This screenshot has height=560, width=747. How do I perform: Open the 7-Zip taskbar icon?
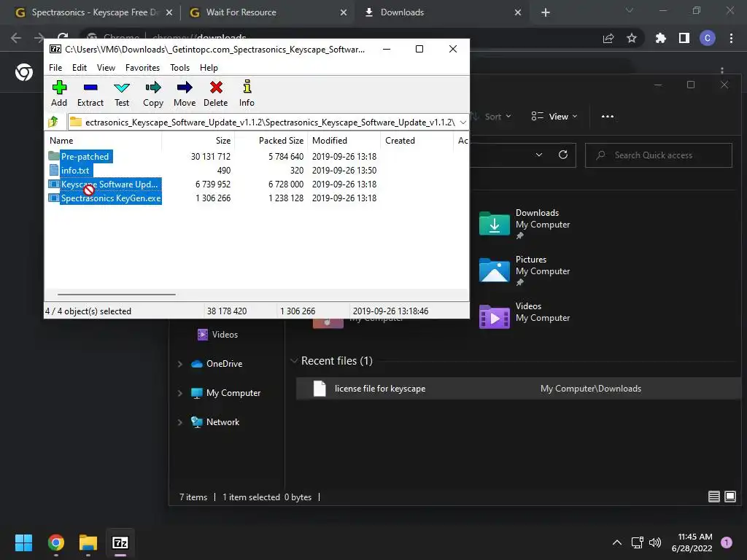tap(120, 542)
